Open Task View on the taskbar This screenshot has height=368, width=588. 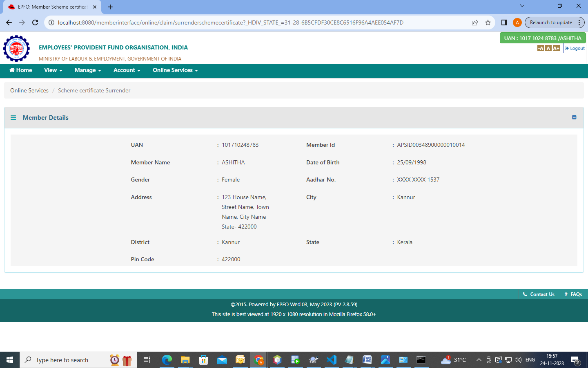pos(147,360)
